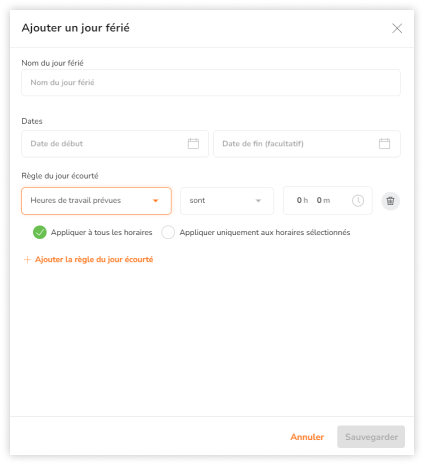Click the 0 h hours value
This screenshot has height=465, width=424.
pos(302,200)
